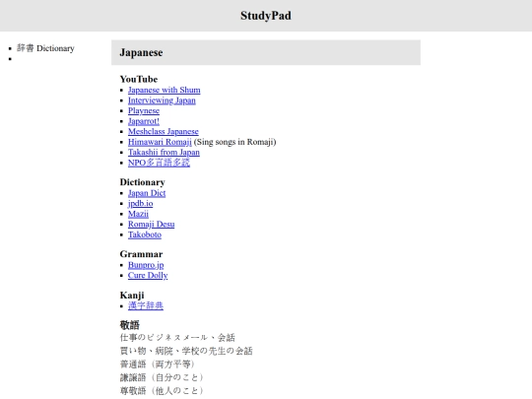Click the 敬語 heading
Viewport: 532px width, 399px height.
(x=130, y=325)
